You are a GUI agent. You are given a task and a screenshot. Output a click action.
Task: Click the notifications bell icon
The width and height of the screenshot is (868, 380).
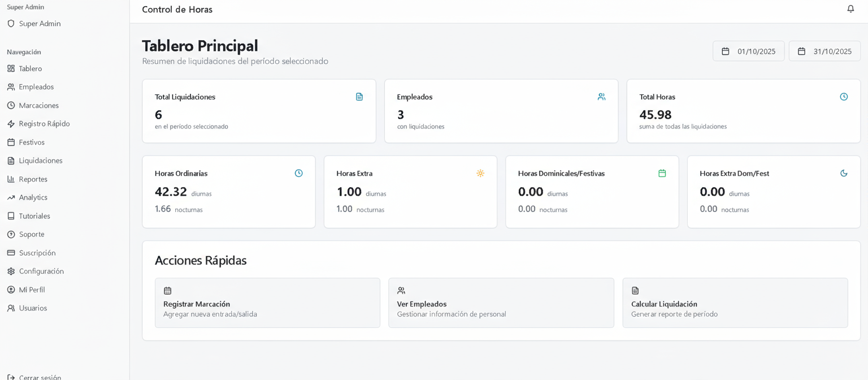pyautogui.click(x=850, y=9)
